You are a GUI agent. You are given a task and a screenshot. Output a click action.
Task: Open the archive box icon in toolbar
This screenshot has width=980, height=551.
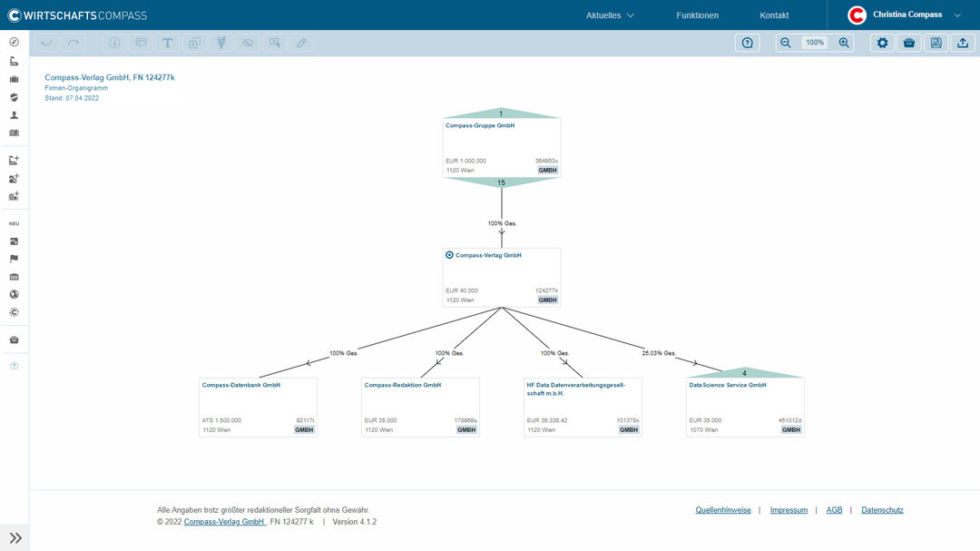[x=909, y=43]
